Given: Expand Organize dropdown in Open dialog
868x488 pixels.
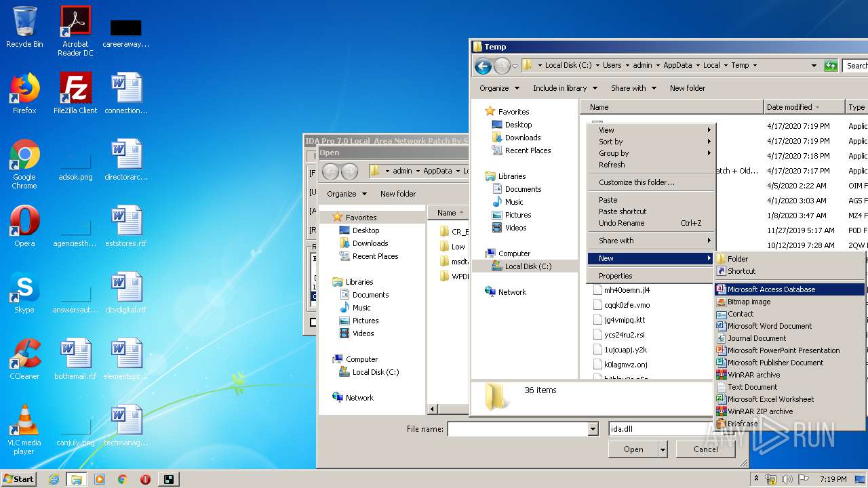Looking at the screenshot, I should pos(347,194).
